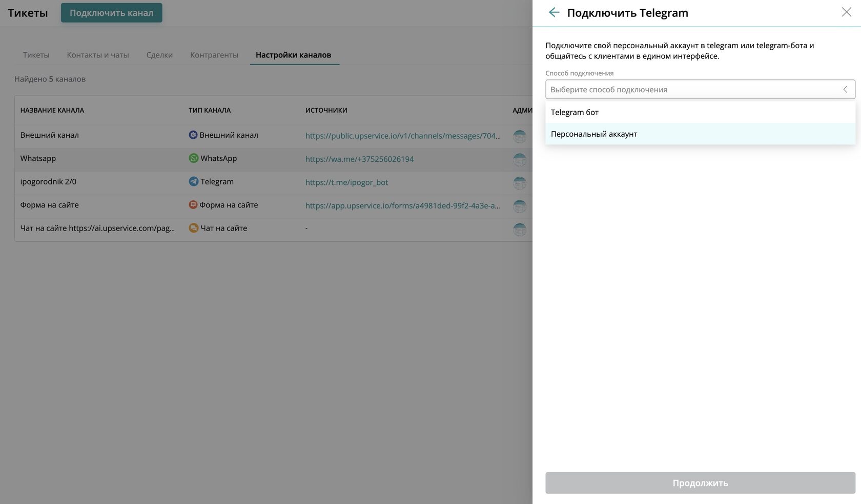This screenshot has width=861, height=504.
Task: Switch to the Тикеты tab
Action: point(36,55)
